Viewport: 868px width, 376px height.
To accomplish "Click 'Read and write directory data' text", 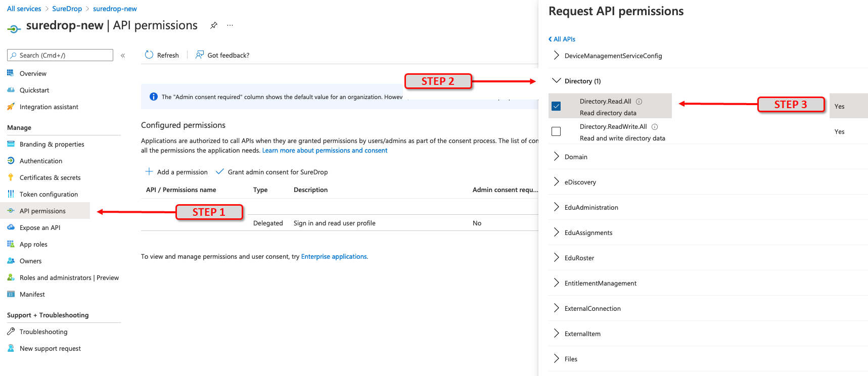I will [622, 138].
